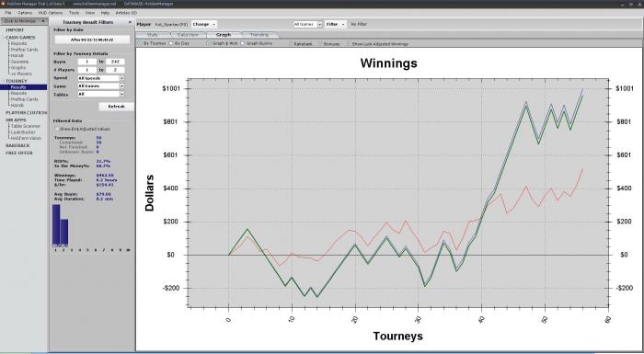
Task: Open the Tools menu
Action: pyautogui.click(x=74, y=13)
